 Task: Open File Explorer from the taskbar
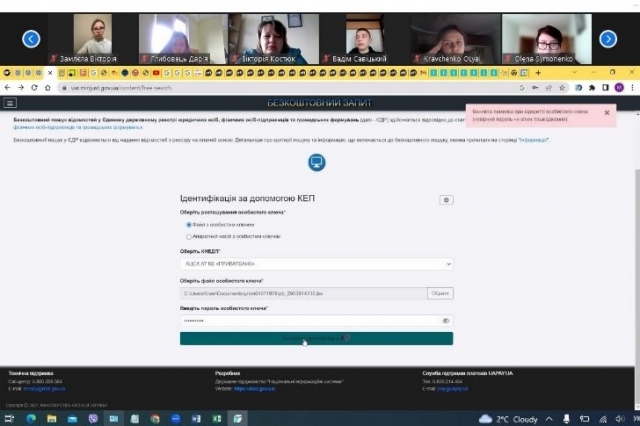point(51,419)
